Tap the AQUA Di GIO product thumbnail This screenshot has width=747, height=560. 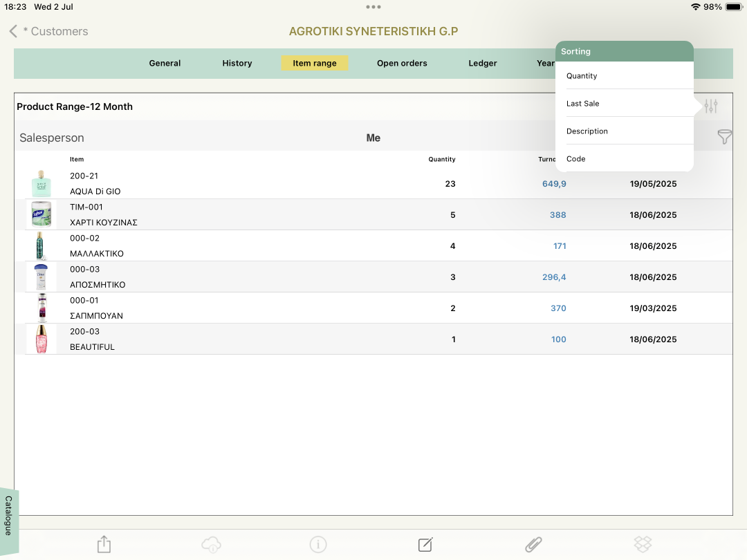41,184
